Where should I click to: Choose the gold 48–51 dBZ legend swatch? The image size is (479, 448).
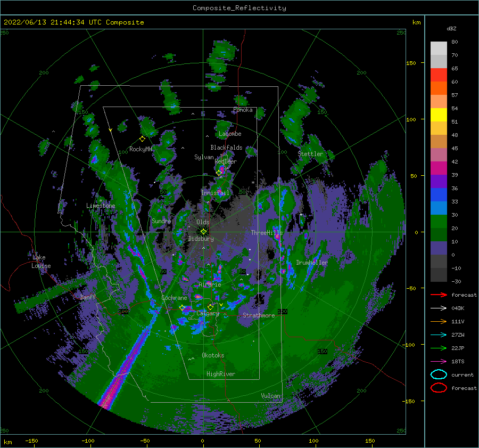[x=439, y=128]
